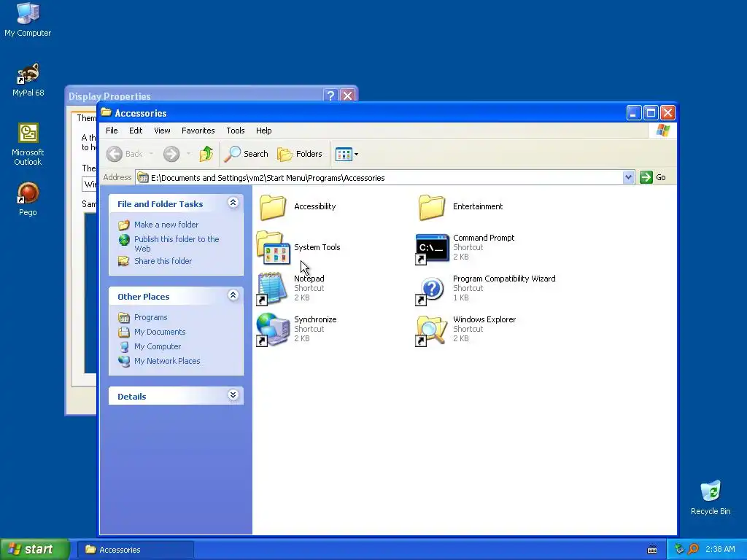The height and width of the screenshot is (560, 747).
Task: Select the Command Prompt shortcut icon
Action: point(432,249)
